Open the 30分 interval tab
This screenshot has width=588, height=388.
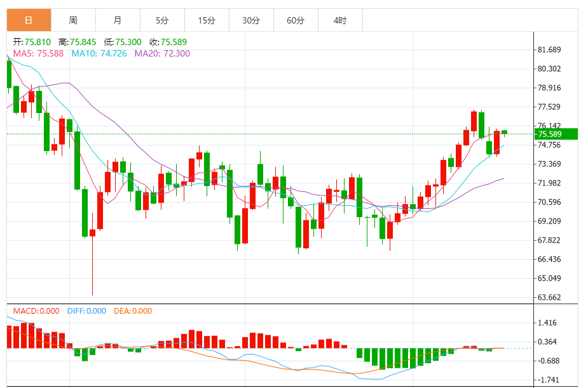point(251,20)
